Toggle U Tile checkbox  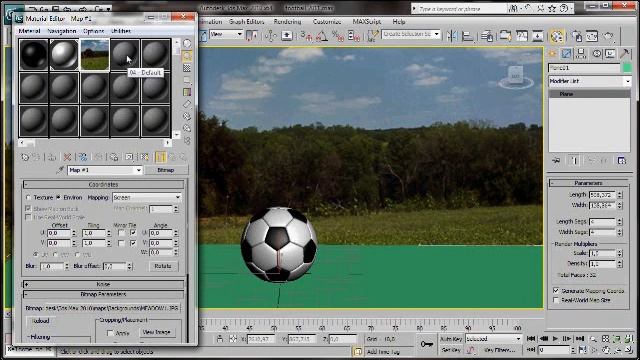(133, 233)
